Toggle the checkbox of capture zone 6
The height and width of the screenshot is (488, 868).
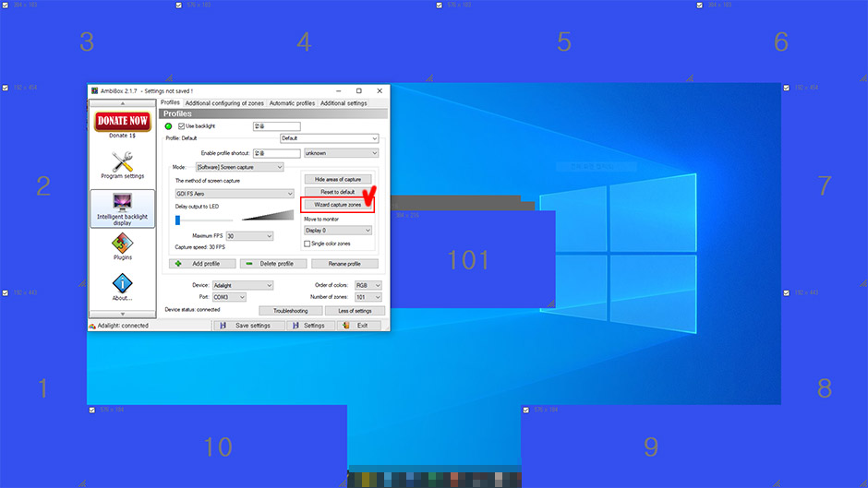700,5
